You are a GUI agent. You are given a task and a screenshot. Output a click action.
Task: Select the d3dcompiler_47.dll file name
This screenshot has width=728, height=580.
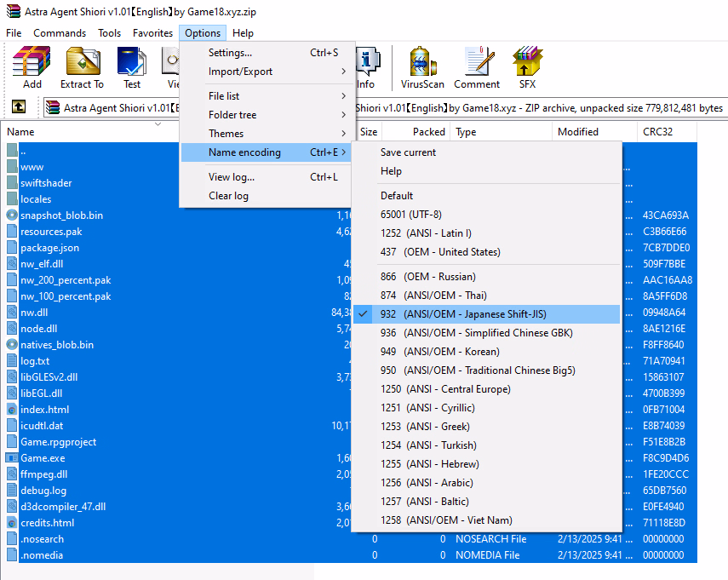[63, 507]
